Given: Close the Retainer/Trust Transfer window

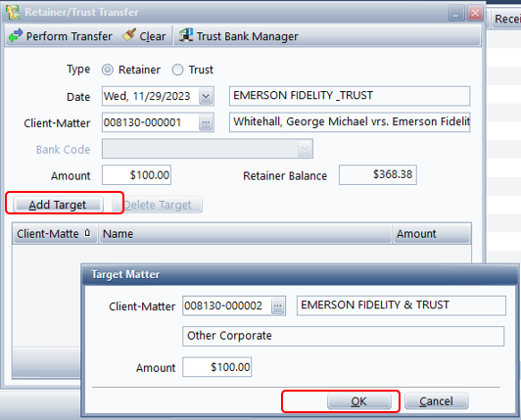Looking at the screenshot, I should (475, 13).
